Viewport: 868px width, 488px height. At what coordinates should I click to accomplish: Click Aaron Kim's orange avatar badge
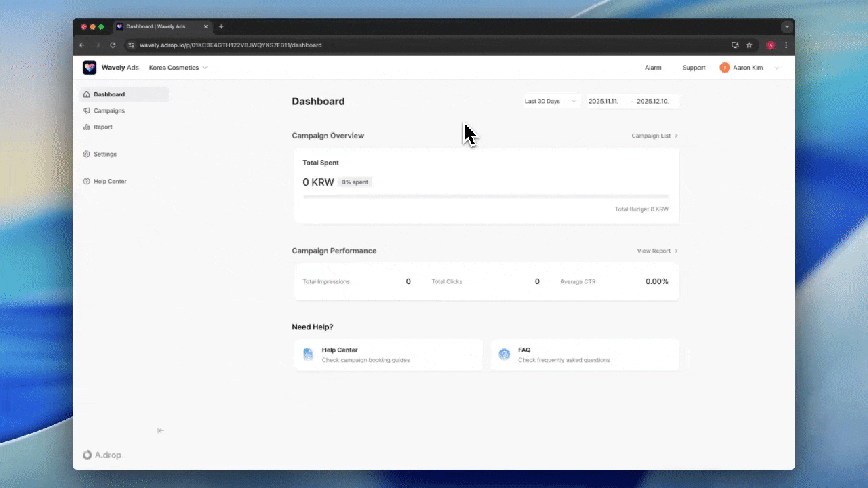(x=725, y=67)
